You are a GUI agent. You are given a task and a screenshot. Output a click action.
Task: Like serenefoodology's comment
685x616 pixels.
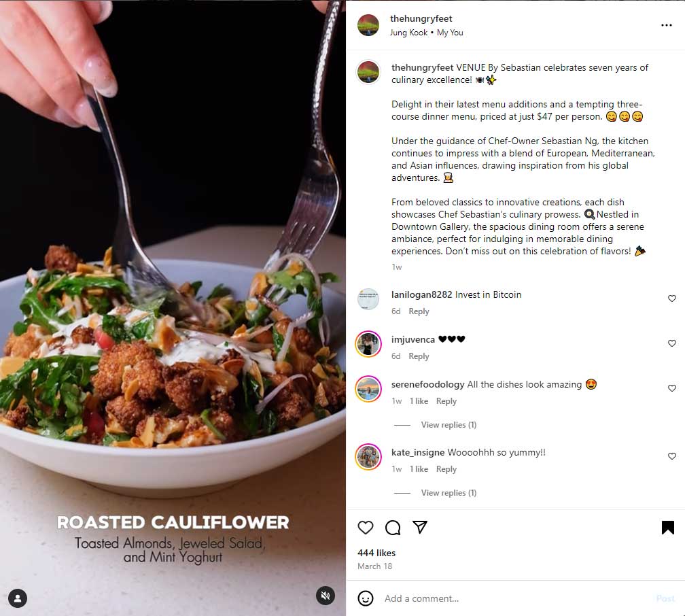[x=671, y=388]
